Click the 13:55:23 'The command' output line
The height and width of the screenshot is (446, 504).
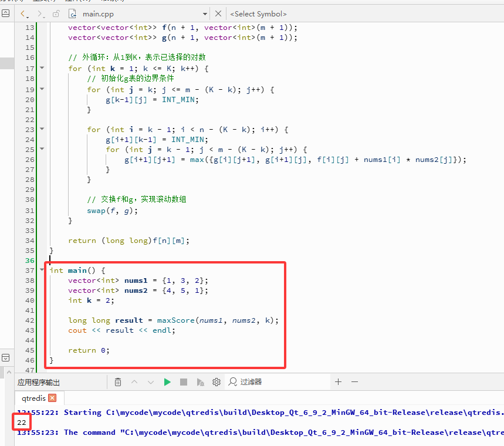coord(261,432)
